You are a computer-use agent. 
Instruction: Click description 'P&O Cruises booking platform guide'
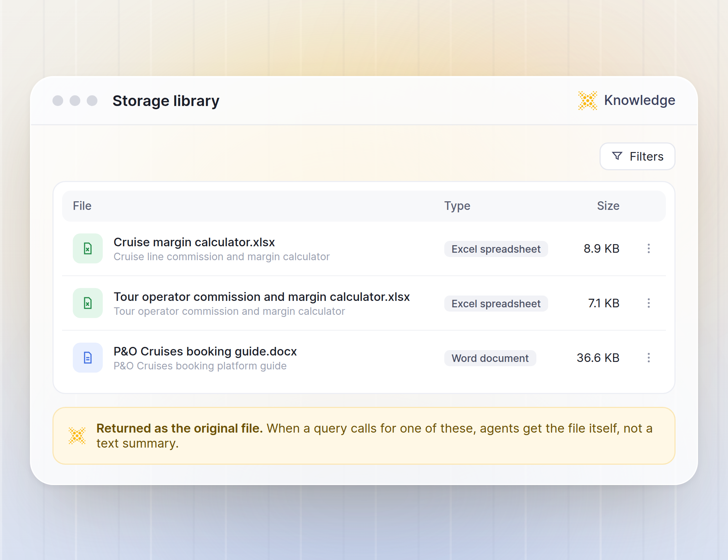pyautogui.click(x=200, y=366)
